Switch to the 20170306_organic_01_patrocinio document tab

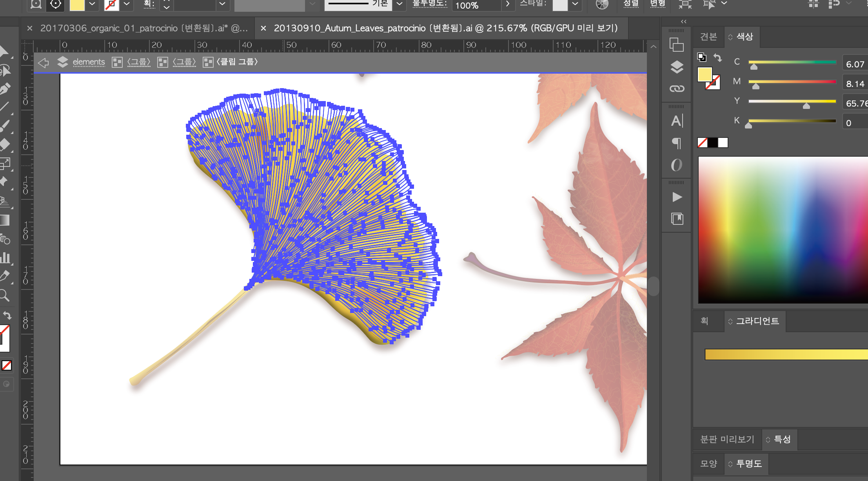click(143, 28)
